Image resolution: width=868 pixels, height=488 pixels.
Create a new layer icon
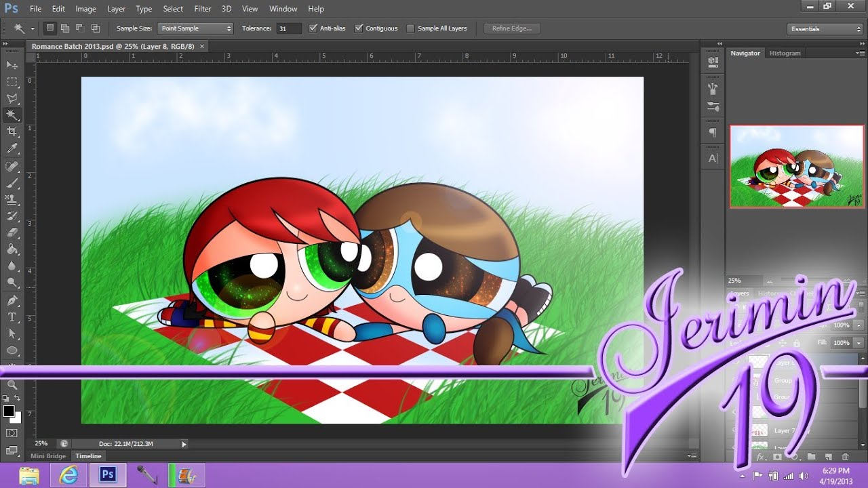[828, 457]
